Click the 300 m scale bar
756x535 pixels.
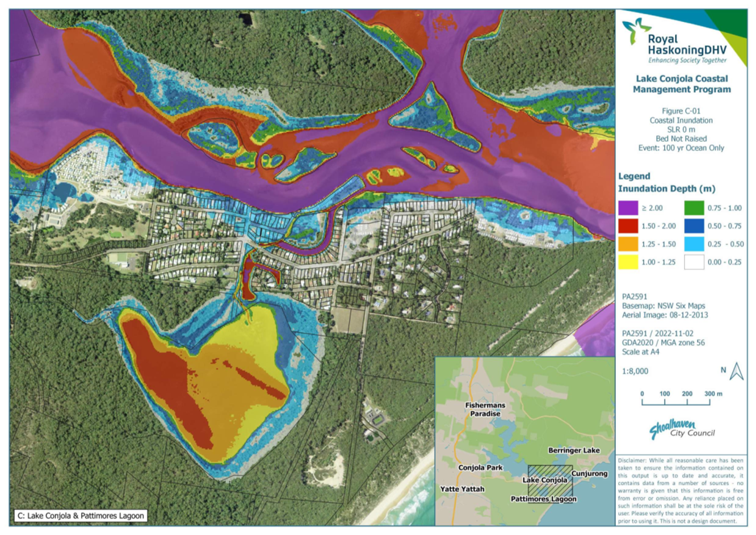click(x=676, y=401)
